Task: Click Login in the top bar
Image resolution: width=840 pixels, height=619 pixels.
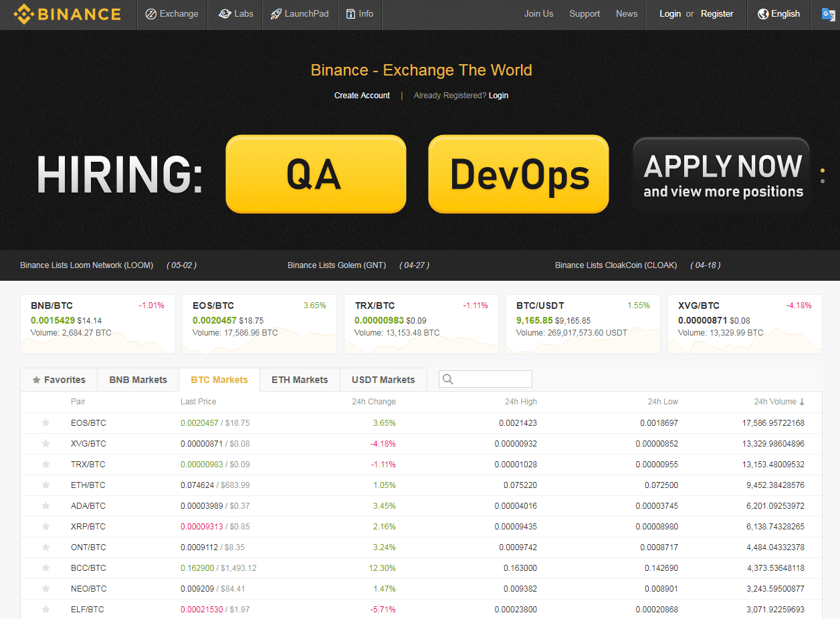Action: 670,14
